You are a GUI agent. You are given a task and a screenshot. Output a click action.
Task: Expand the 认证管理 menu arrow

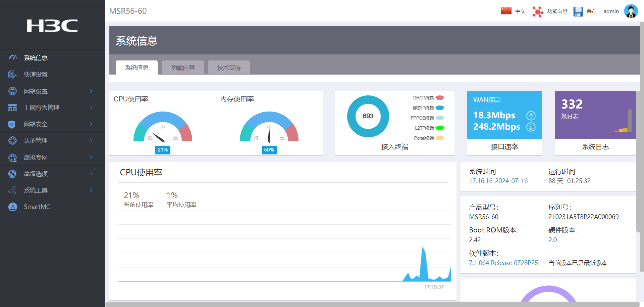[91, 141]
